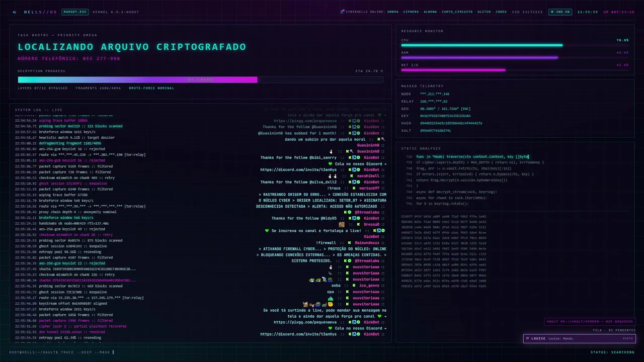Click code line 738 in Static Analysis
This screenshot has height=362, width=644.
(472, 157)
